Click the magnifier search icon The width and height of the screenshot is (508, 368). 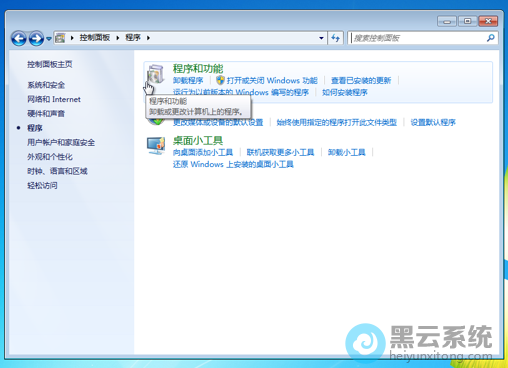[491, 38]
